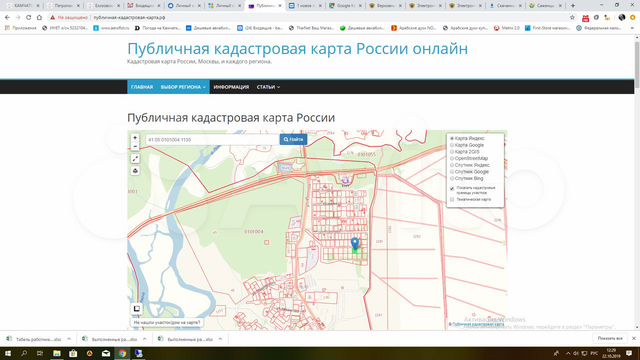Click the Показать все downloads button
This screenshot has height=360, width=640.
[x=610, y=338]
